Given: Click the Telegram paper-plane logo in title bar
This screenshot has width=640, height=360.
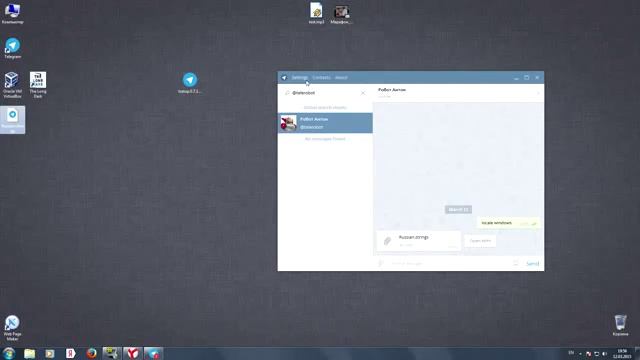Looking at the screenshot, I should click(284, 78).
